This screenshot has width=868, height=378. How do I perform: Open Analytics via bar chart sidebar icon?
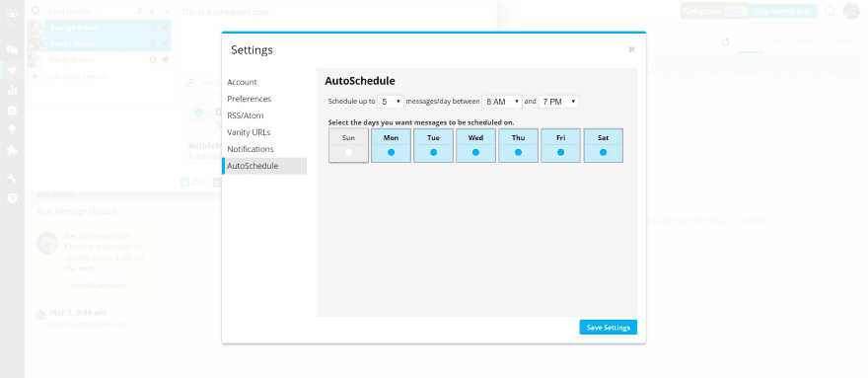tap(12, 90)
